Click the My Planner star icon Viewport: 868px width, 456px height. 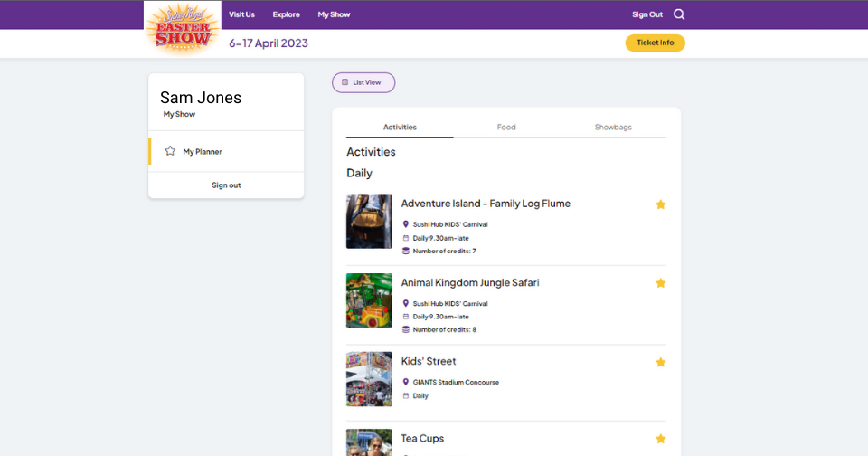coord(170,151)
